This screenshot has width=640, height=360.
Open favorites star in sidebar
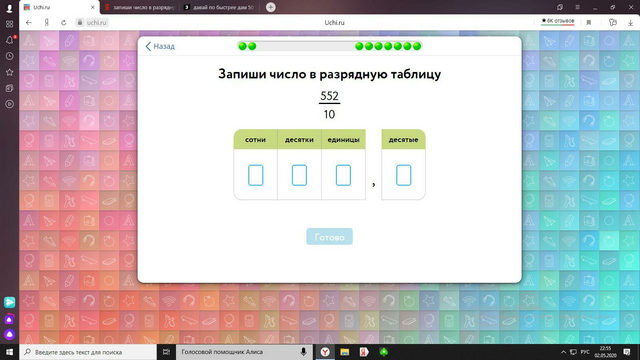[x=9, y=72]
